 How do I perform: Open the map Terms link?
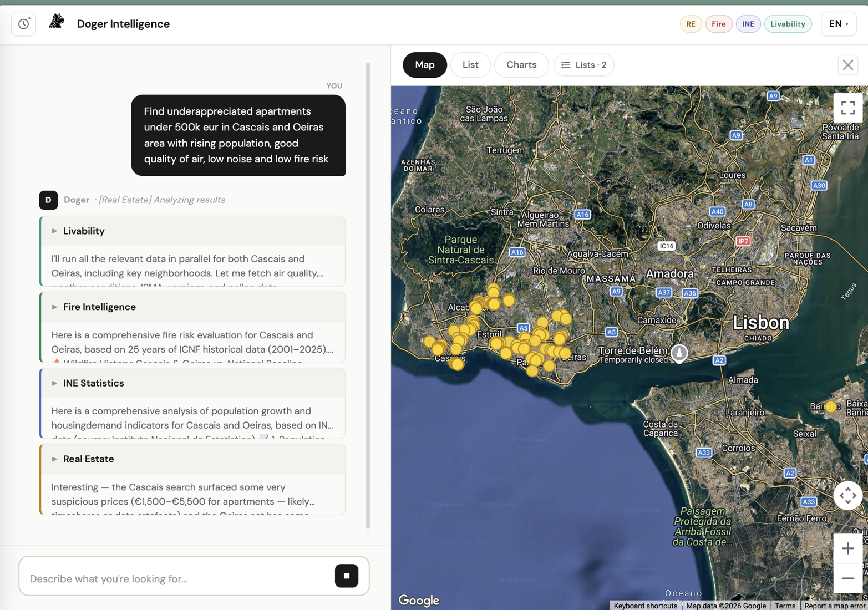coord(785,606)
